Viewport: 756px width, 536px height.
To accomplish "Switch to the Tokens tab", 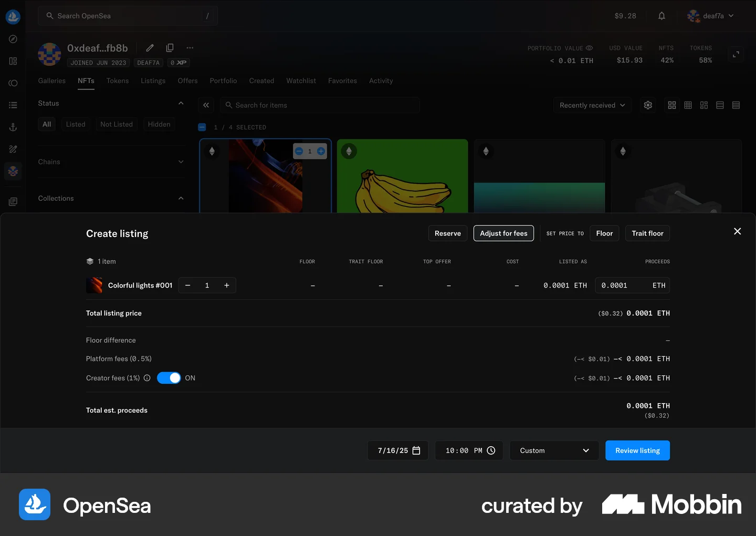I will [118, 81].
